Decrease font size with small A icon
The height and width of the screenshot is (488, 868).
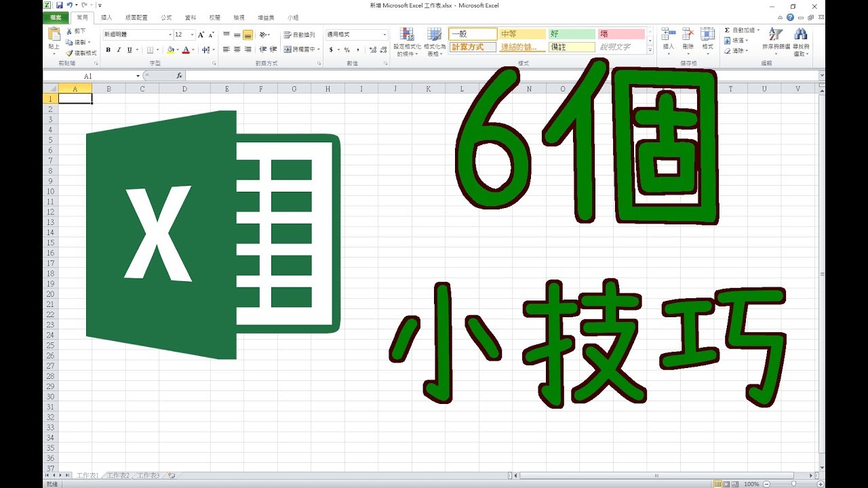coord(211,35)
